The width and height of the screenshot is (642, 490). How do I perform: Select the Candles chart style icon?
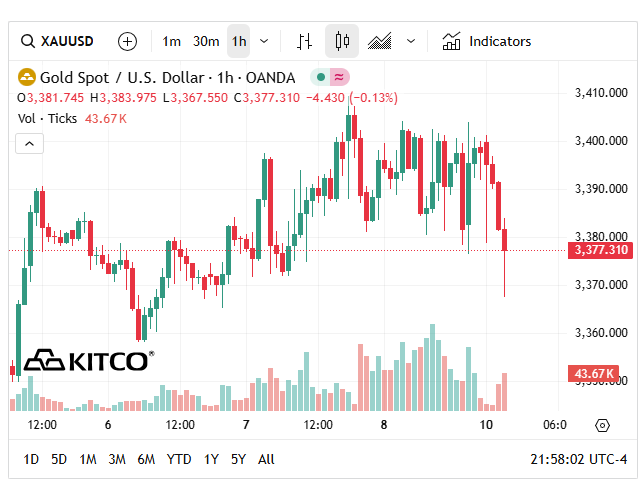coord(342,41)
